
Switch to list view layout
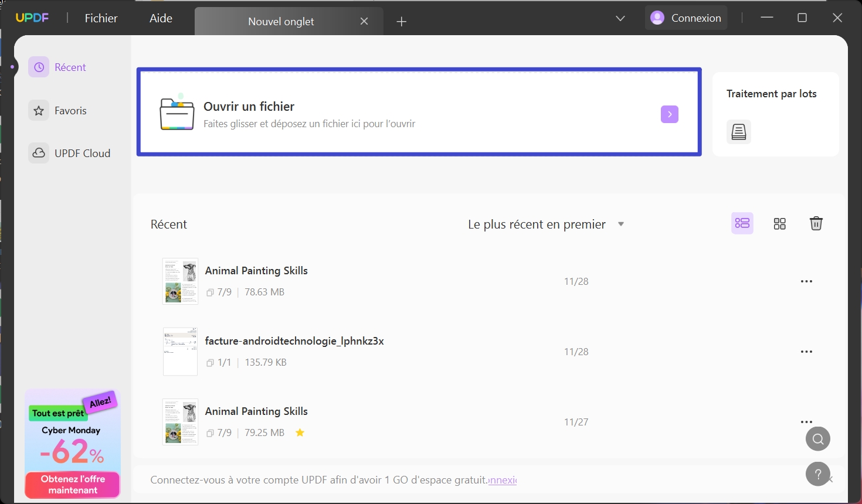pos(742,223)
